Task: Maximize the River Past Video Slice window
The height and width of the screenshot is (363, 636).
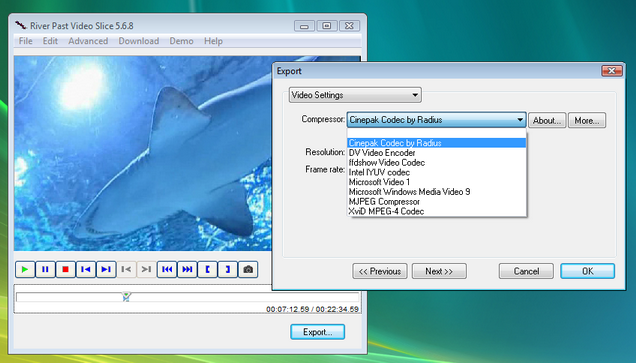Action: tap(327, 26)
